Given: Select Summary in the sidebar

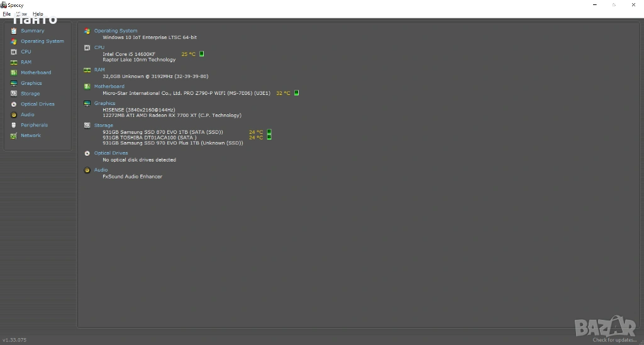Looking at the screenshot, I should click(x=33, y=31).
